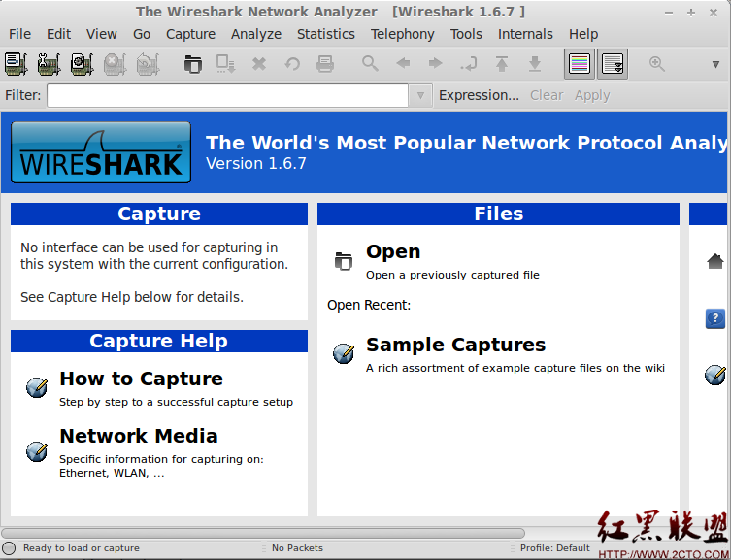Start a new live capture icon
Viewport: 731px width, 560px height.
[82, 64]
